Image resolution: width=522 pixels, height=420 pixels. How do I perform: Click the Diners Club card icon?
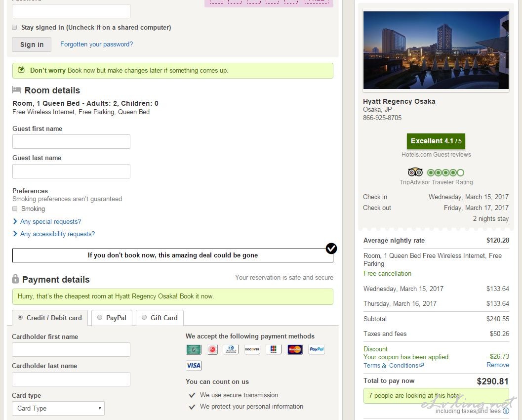coord(231,349)
